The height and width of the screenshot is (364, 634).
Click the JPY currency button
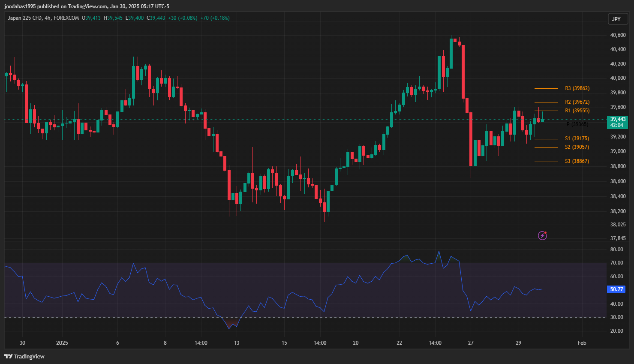618,19
